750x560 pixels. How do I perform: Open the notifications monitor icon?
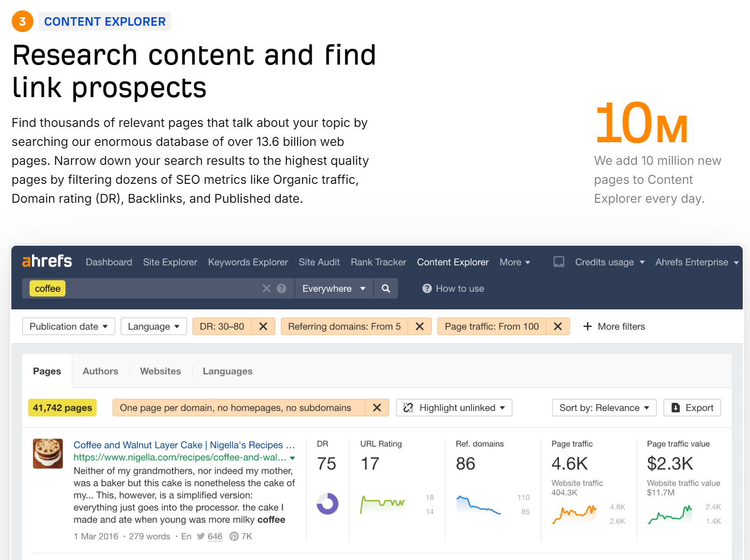coord(559,262)
